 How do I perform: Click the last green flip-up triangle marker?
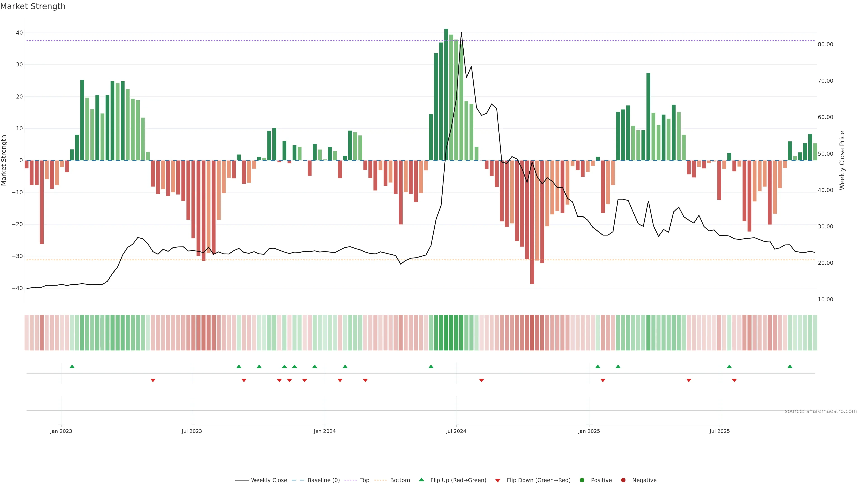(x=790, y=366)
